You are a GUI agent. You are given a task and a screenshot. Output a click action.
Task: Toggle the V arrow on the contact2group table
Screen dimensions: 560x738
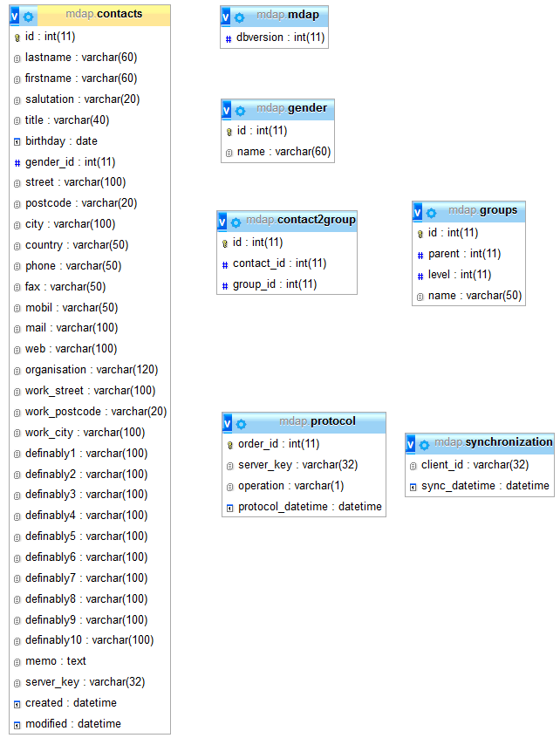222,222
